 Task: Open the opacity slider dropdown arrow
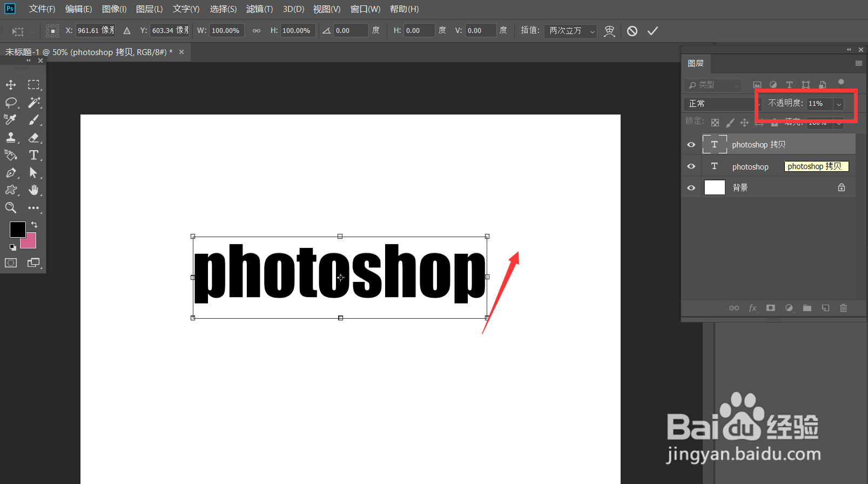pyautogui.click(x=839, y=104)
